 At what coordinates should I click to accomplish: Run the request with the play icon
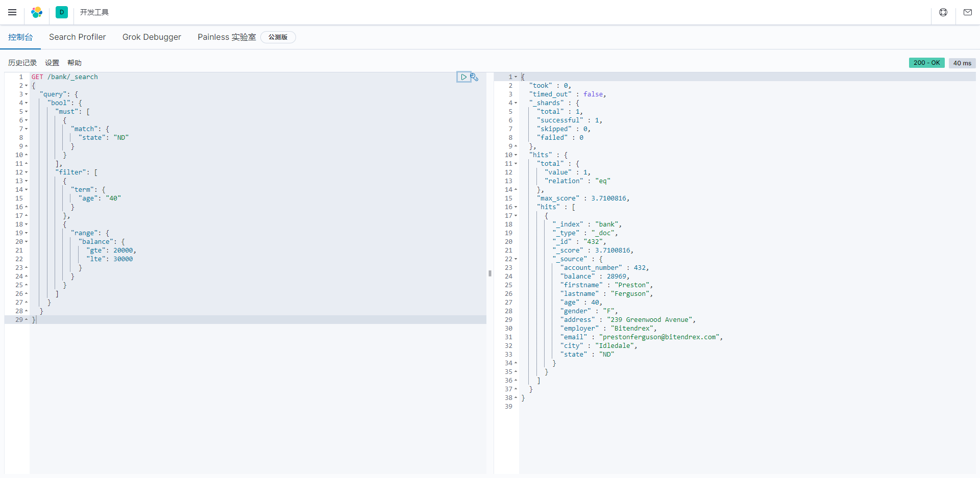(x=463, y=77)
